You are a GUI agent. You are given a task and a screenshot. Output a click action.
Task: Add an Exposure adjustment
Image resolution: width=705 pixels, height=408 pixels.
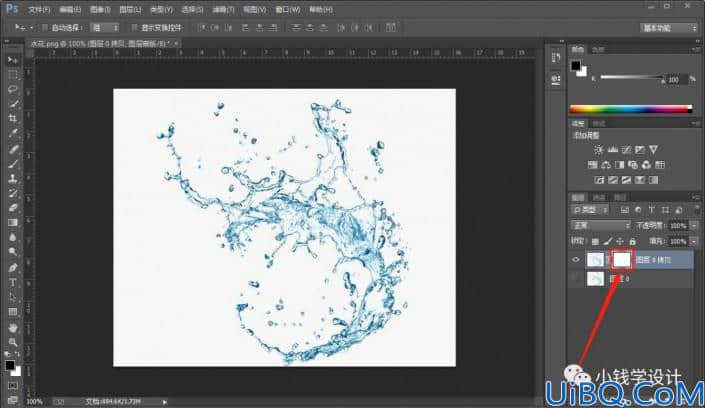click(639, 150)
